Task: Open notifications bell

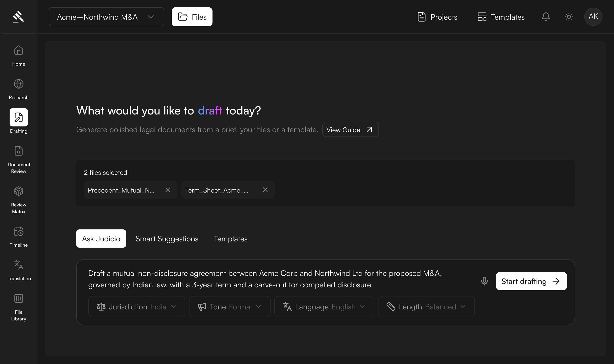Action: point(546,17)
